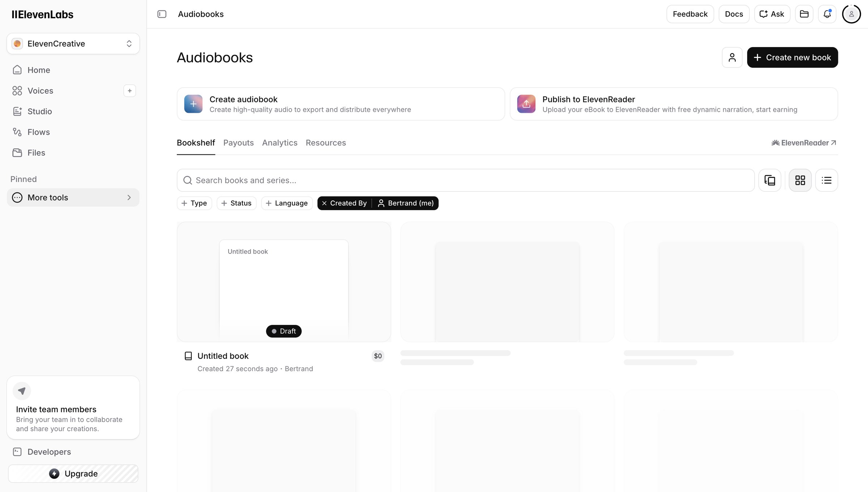Open the Untitled book cover thumbnail

point(284,282)
